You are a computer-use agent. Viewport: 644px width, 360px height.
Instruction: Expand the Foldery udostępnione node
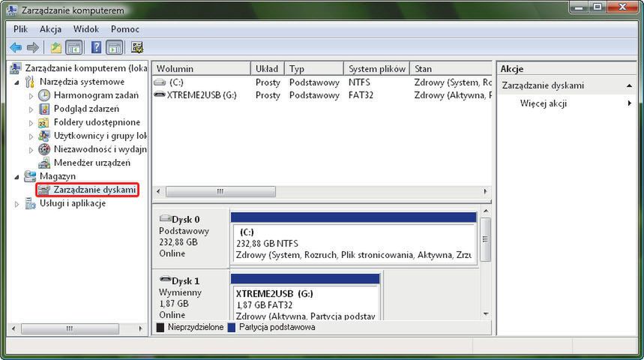click(31, 123)
